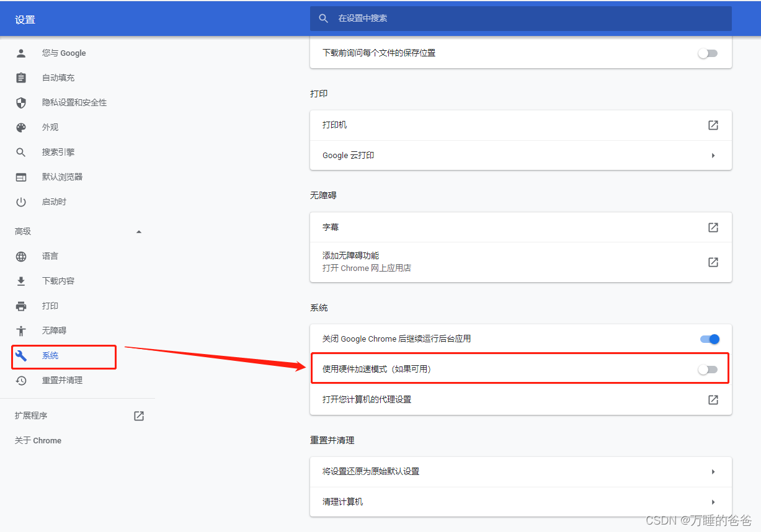Screen dimensions: 761x532
Task: Click the printer icon for 打印
Action: tap(21, 306)
